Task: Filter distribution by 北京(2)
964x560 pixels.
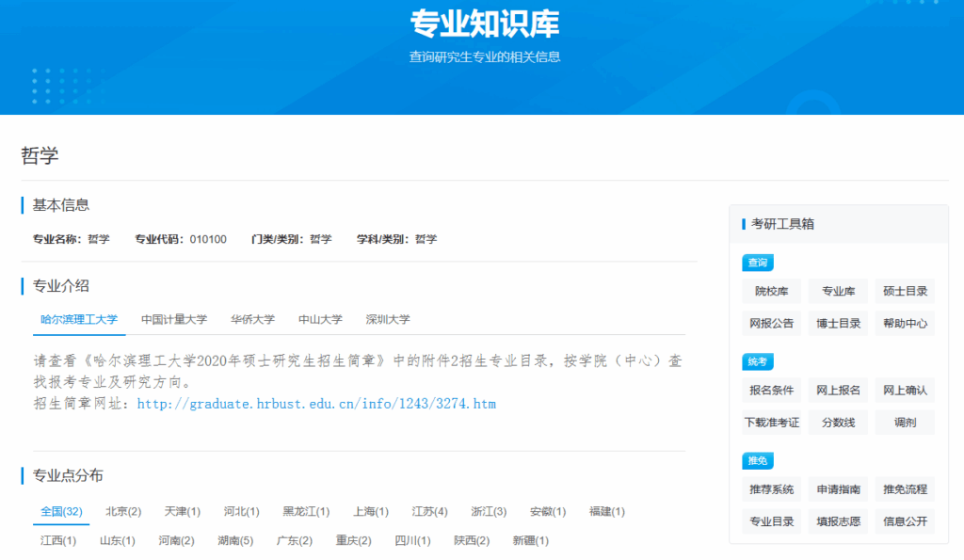Action: 123,511
